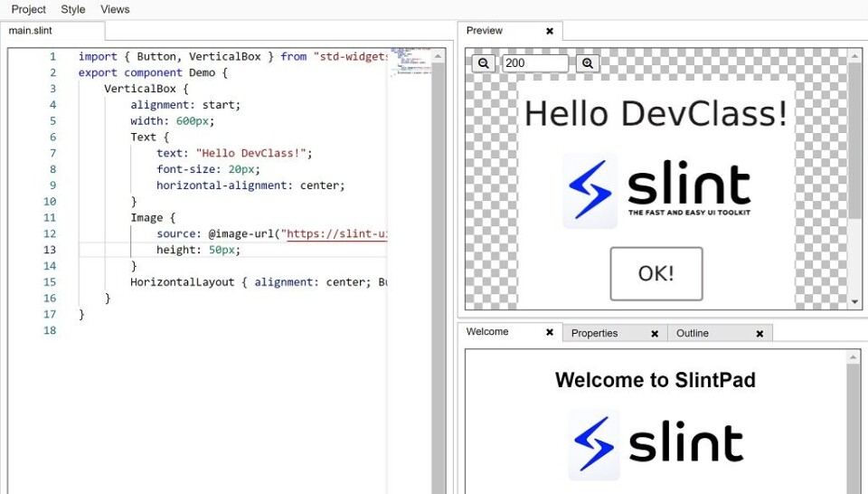
Task: Click the "Text {" code line
Action: point(149,138)
